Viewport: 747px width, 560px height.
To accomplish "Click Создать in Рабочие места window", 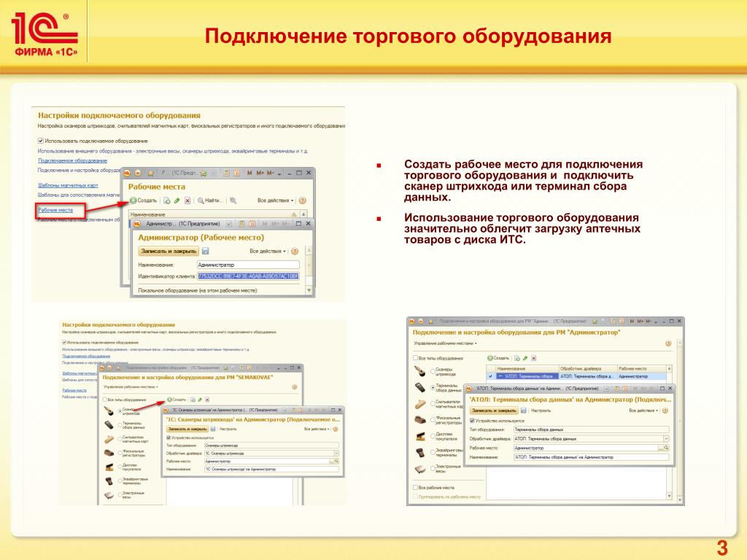I will (144, 201).
